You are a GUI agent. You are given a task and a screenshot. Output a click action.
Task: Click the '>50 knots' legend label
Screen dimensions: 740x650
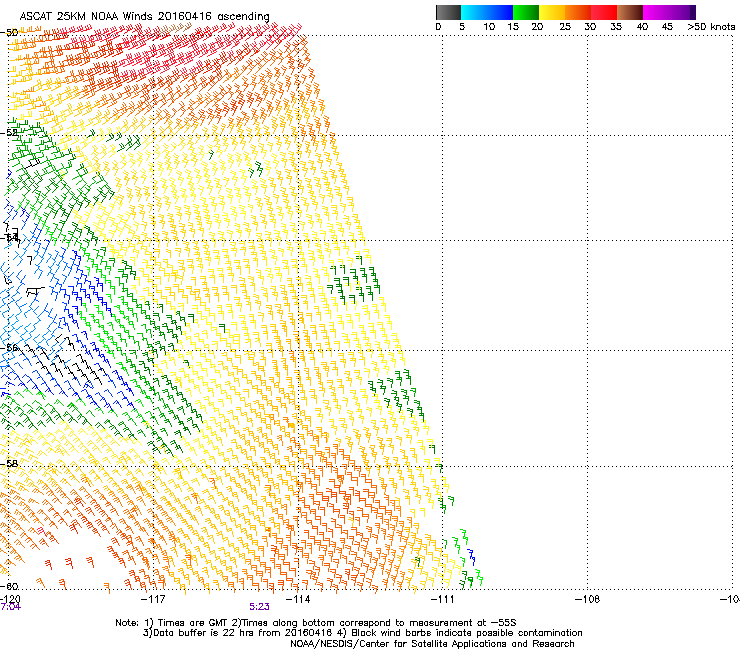click(711, 27)
